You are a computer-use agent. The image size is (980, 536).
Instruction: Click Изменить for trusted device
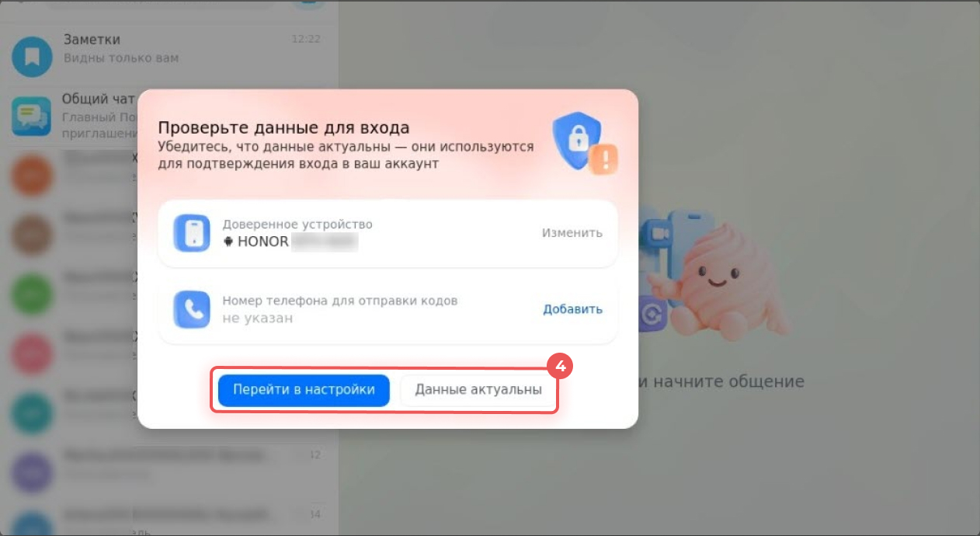[x=572, y=232]
